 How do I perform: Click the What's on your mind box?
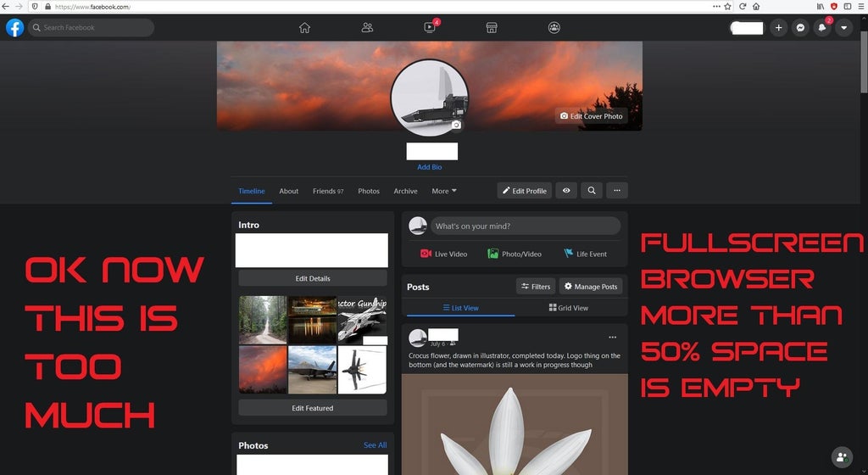526,226
